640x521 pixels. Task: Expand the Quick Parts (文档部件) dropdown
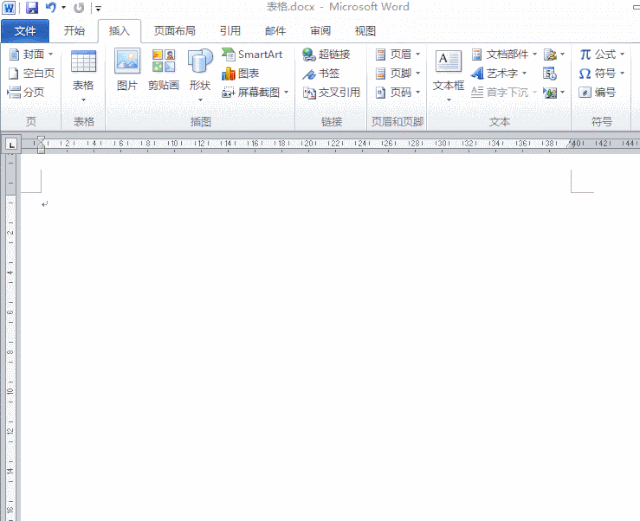pos(534,54)
